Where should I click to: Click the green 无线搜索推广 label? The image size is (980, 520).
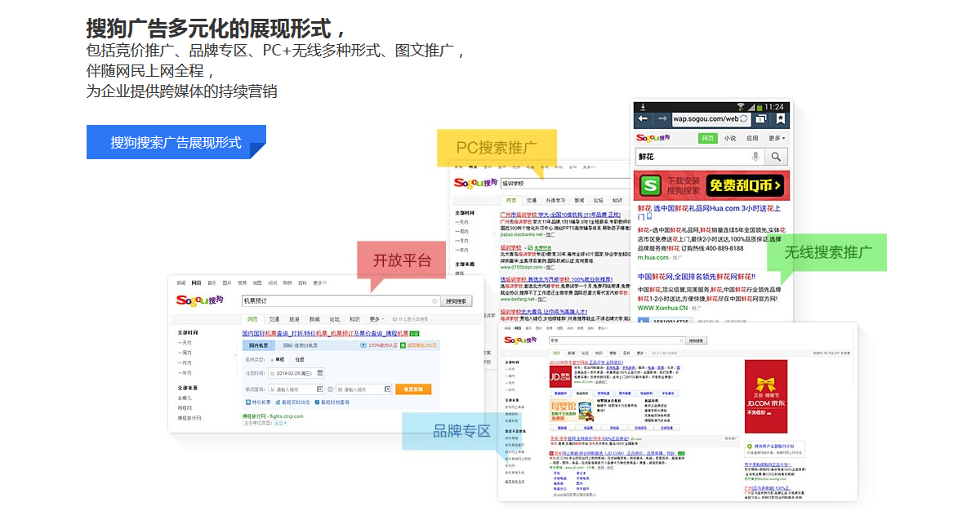829,252
